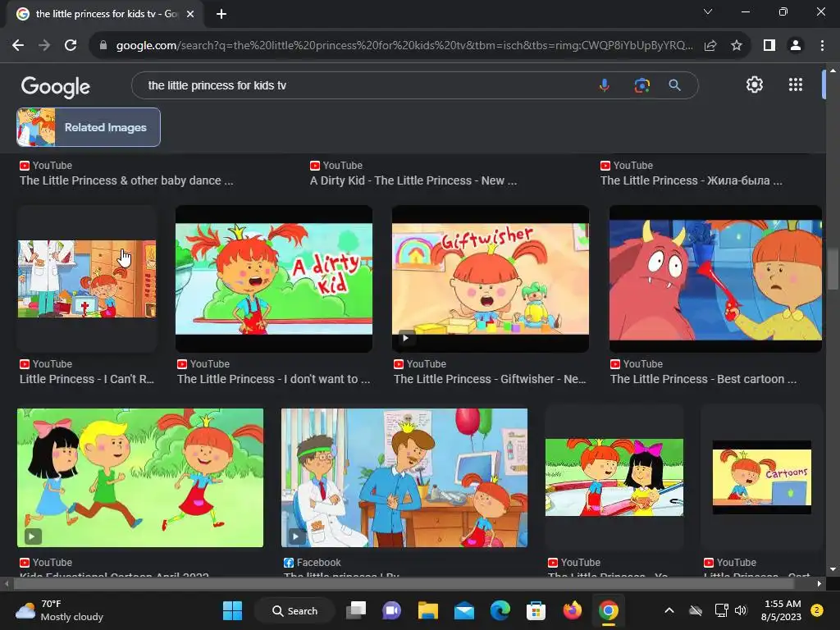This screenshot has height=630, width=840.
Task: Open the I Can't R... doctor thumbnail
Action: coord(87,279)
